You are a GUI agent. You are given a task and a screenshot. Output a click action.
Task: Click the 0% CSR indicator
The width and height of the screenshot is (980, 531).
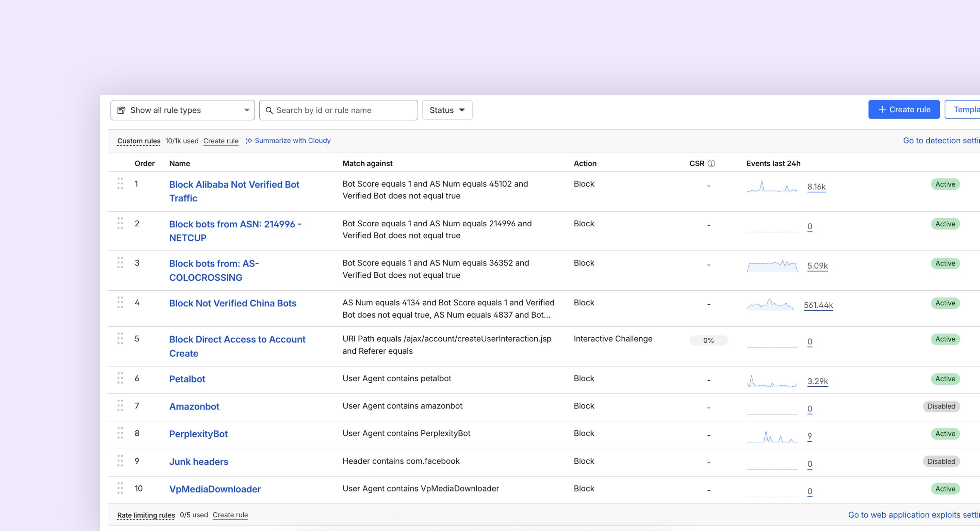coord(708,340)
